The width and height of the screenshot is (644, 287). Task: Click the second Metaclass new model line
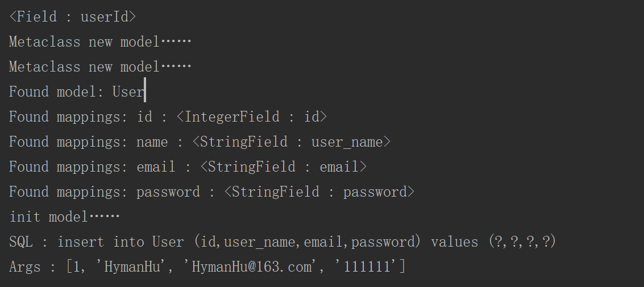coord(100,66)
